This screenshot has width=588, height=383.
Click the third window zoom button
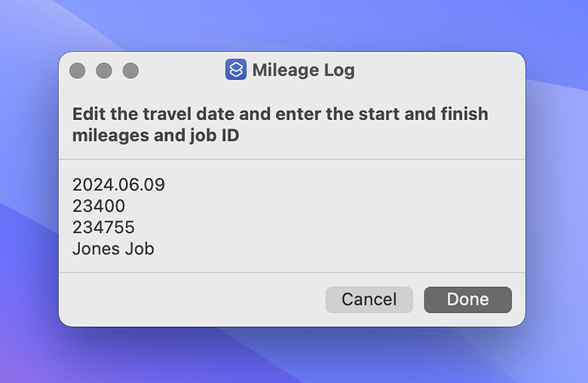click(x=130, y=71)
